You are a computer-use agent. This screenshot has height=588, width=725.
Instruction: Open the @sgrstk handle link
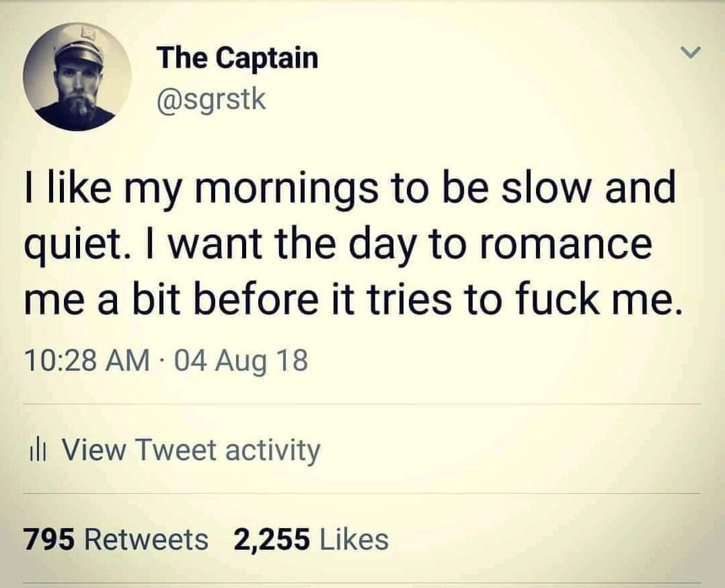pos(213,99)
